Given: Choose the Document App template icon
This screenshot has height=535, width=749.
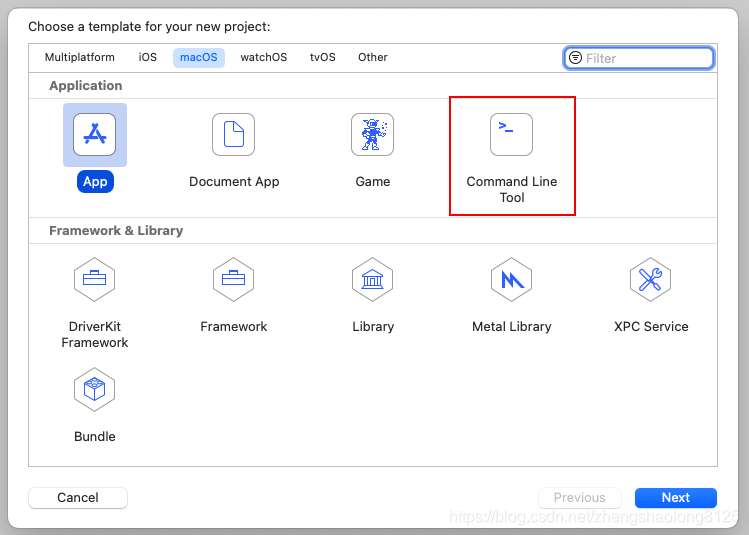Looking at the screenshot, I should [x=234, y=135].
